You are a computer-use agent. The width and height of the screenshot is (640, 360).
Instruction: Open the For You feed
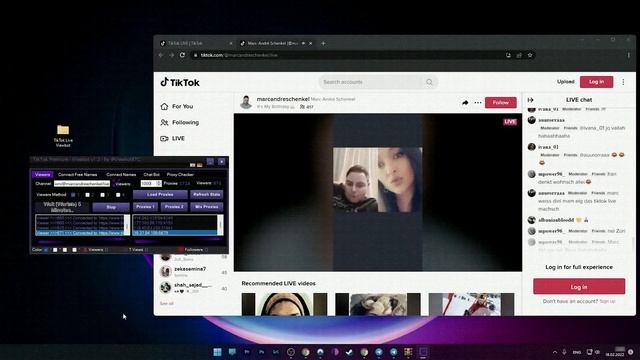pyautogui.click(x=177, y=106)
